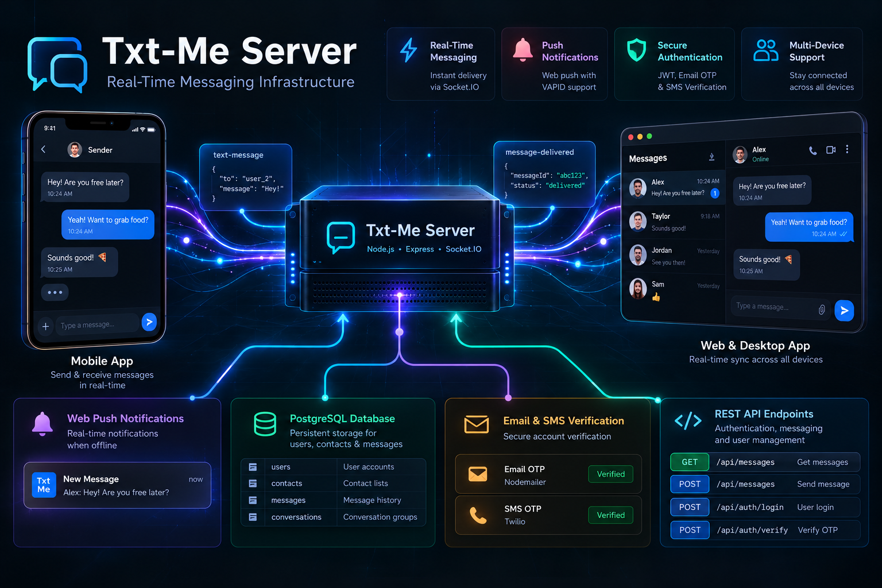This screenshot has width=882, height=588.
Task: Tap the mobile Type a message field
Action: coord(96,325)
